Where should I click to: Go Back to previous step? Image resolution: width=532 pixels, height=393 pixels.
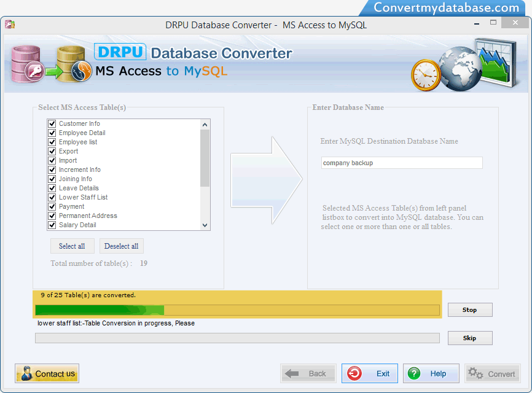308,373
